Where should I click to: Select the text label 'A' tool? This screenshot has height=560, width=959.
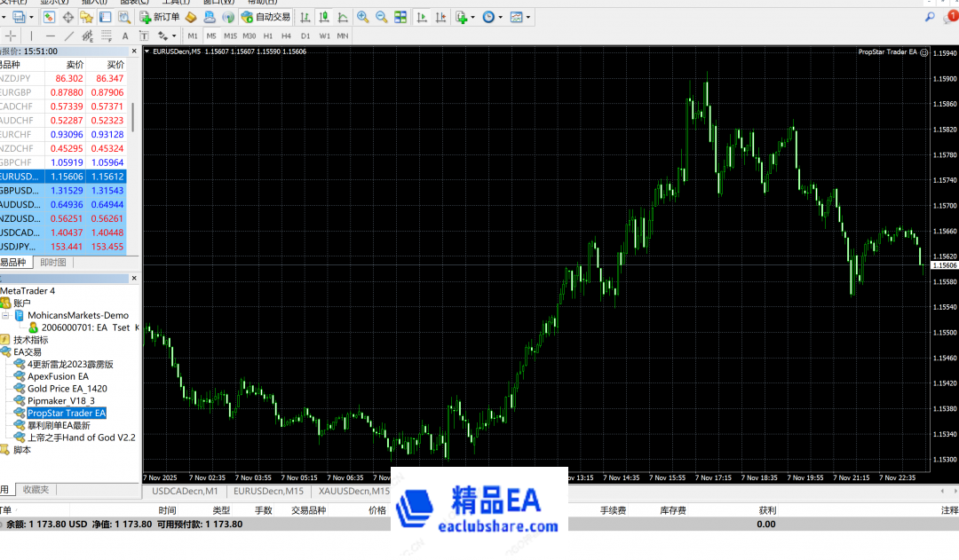126,36
